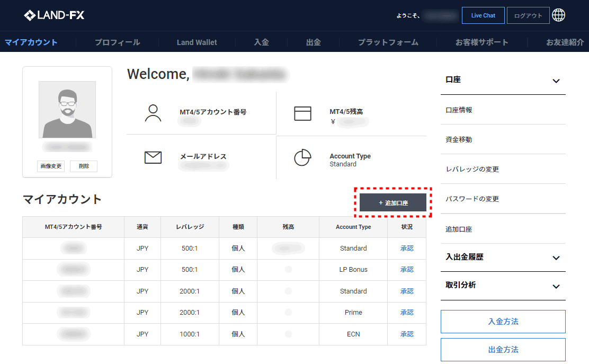
Task: Click 承認 link in the Prime row
Action: point(407,312)
